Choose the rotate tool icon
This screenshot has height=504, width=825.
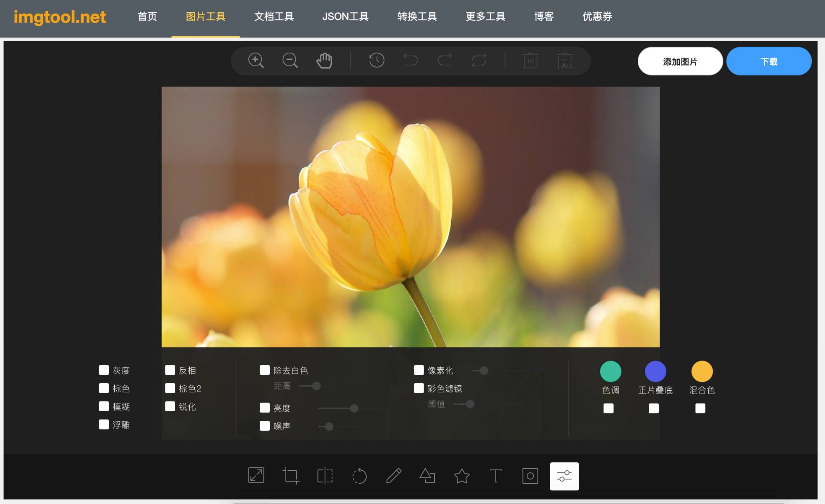(359, 476)
